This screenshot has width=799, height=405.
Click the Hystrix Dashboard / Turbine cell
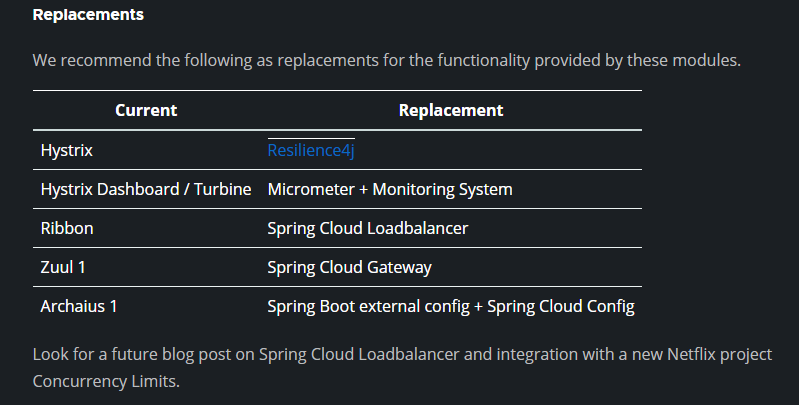(x=146, y=189)
